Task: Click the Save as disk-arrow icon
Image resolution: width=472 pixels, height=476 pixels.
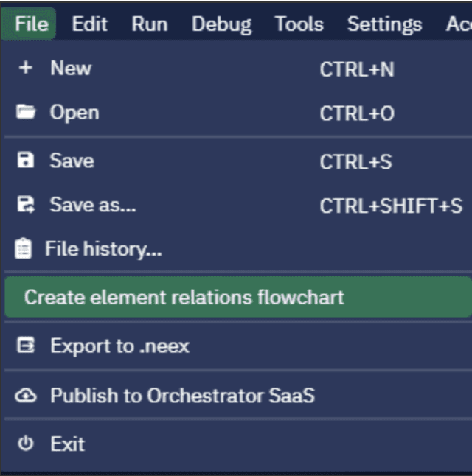Action: pyautogui.click(x=26, y=205)
